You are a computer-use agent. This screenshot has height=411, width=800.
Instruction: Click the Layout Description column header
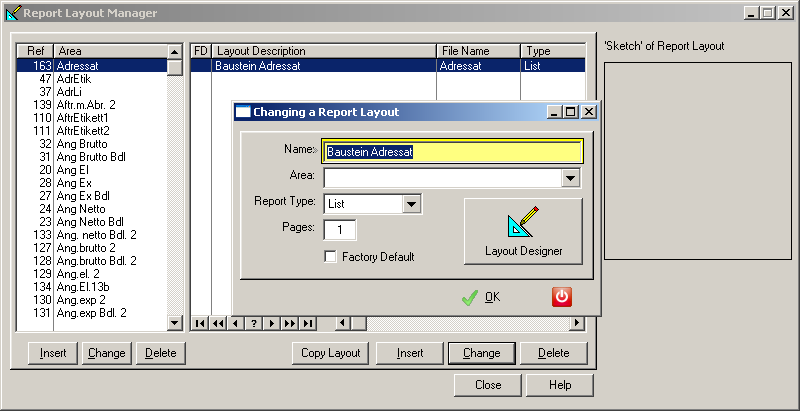pos(324,51)
